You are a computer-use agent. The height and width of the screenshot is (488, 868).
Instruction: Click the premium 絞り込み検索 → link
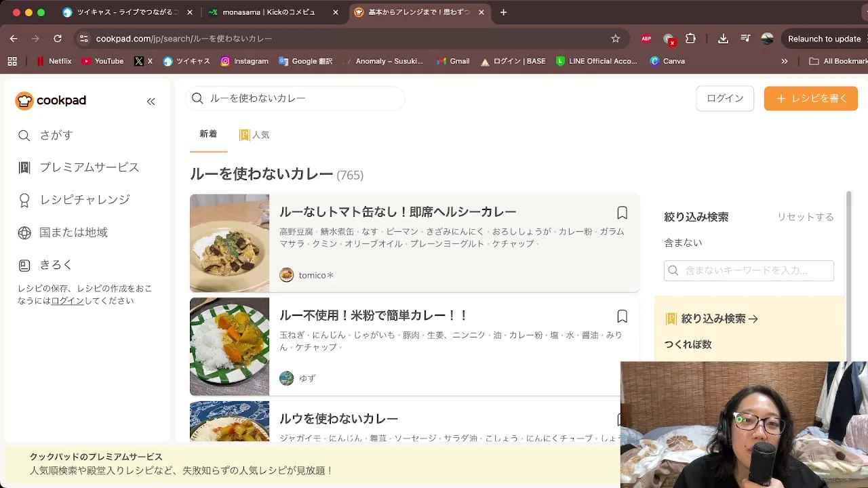click(x=712, y=319)
